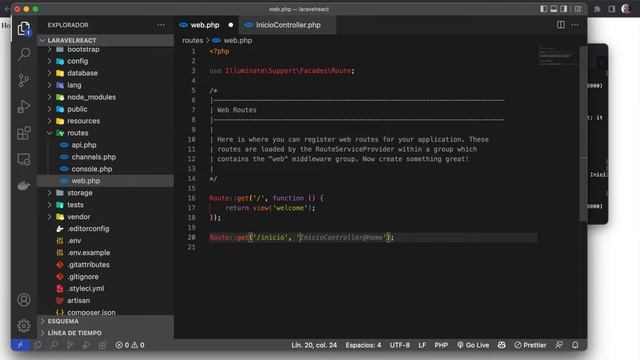Image resolution: width=640 pixels, height=360 pixels.
Task: Open Explorer views and more actions ellipsis
Action: click(161, 25)
